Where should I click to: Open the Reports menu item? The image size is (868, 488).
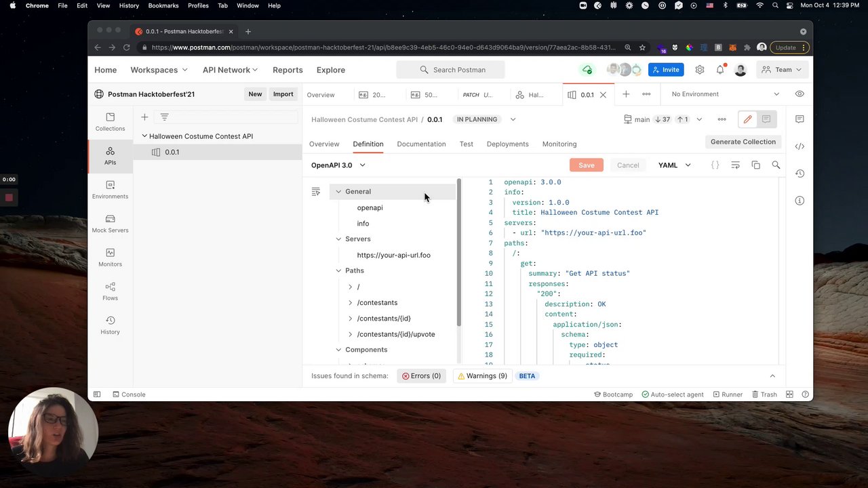click(x=288, y=70)
